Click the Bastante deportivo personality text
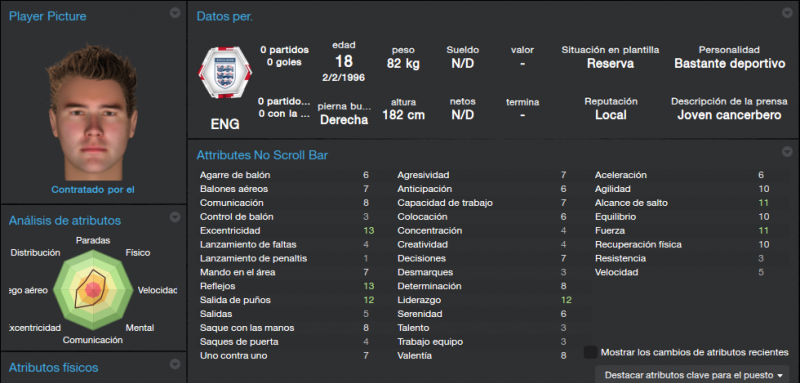Screen dimensions: 800x383 click(x=730, y=64)
